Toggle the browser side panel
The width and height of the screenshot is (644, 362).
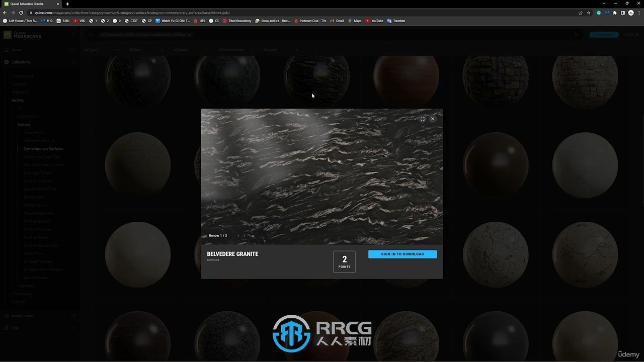(622, 13)
